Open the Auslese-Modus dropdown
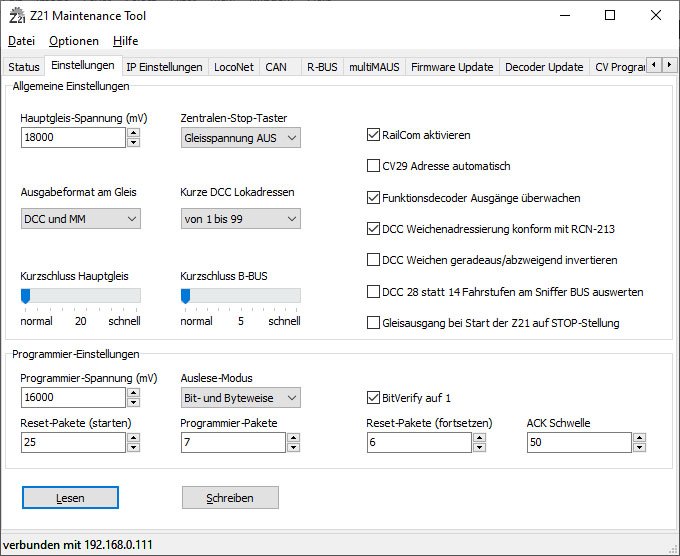The height and width of the screenshot is (556, 680). (x=241, y=398)
